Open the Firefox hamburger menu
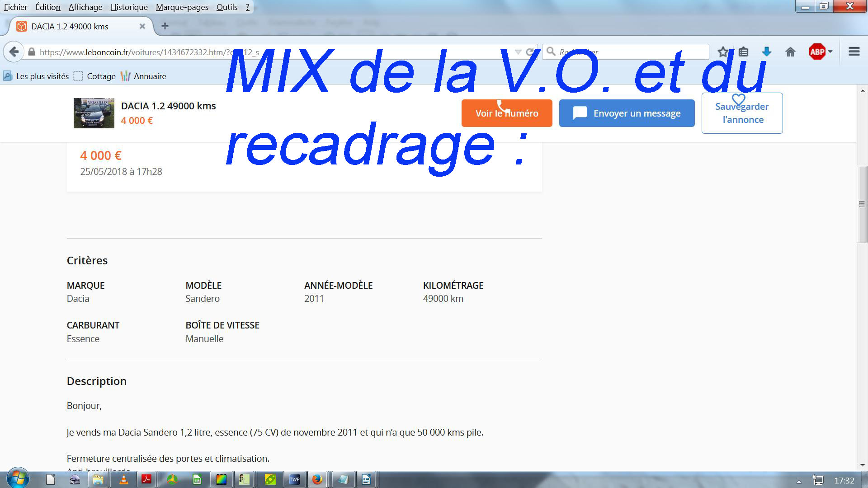Viewport: 868px width, 488px height. [x=854, y=52]
